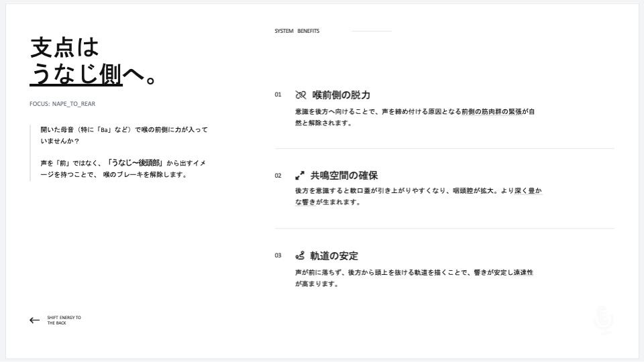Select the 共鳴空間の確保 heading
644x362 pixels.
pyautogui.click(x=344, y=176)
